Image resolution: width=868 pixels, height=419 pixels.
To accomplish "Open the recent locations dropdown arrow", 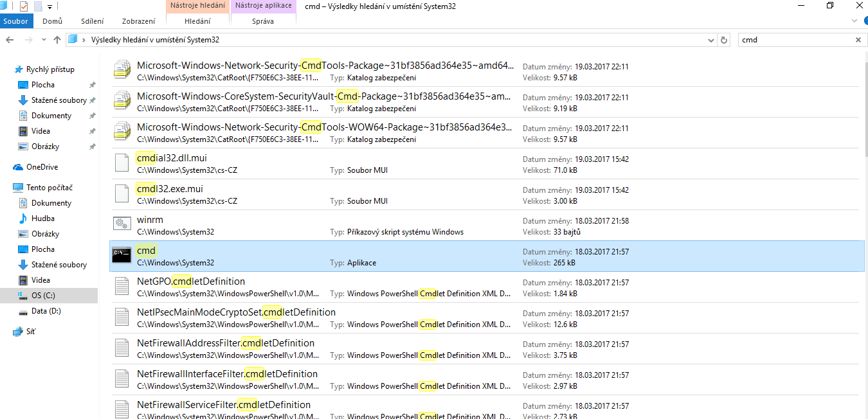I will pos(43,40).
